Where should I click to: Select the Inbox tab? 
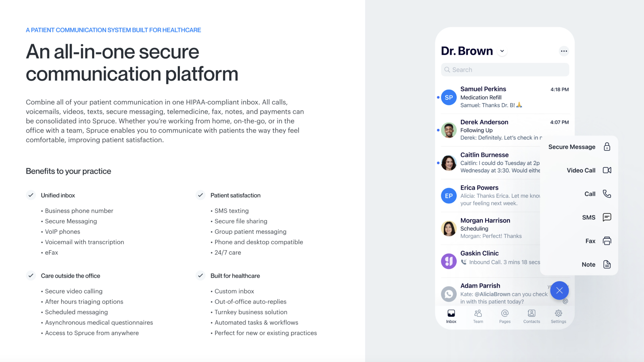(x=452, y=316)
